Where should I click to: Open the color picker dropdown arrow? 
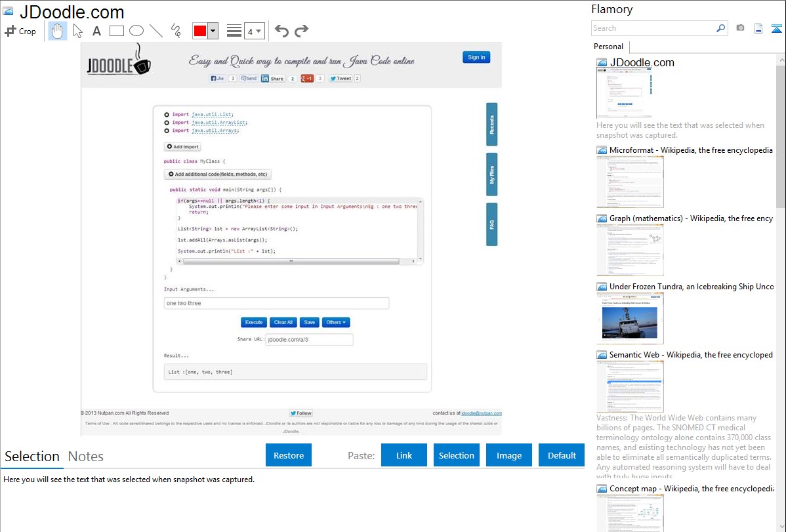coord(213,31)
